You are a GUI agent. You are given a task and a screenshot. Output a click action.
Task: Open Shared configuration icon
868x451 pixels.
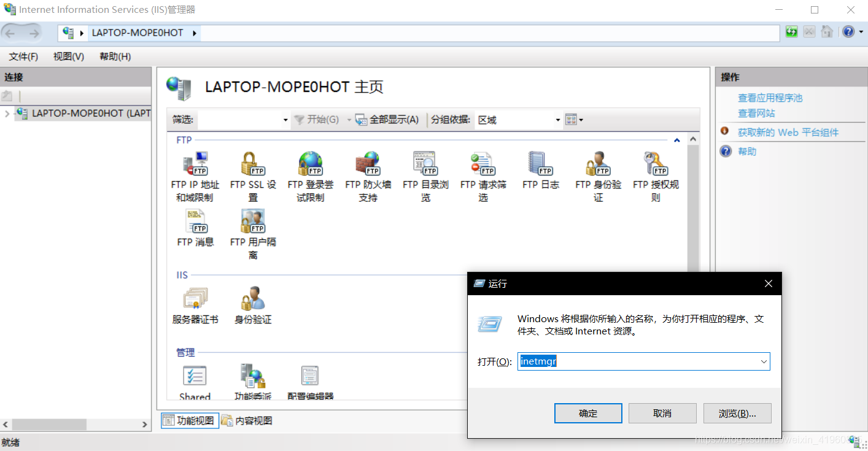195,382
